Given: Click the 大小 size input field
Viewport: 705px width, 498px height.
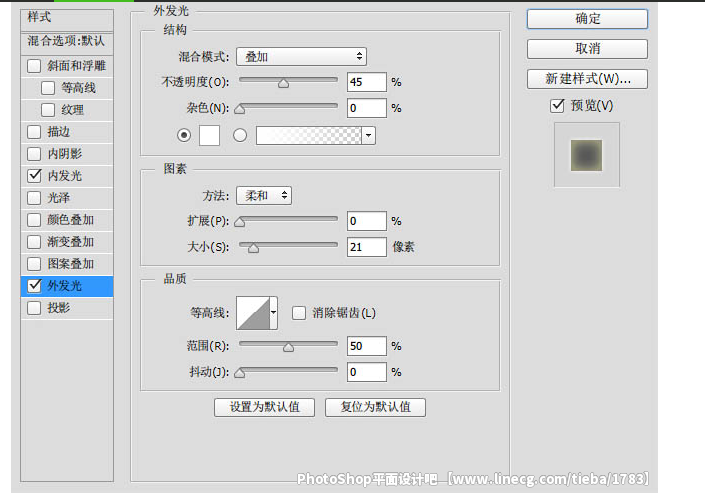Looking at the screenshot, I should tap(366, 246).
